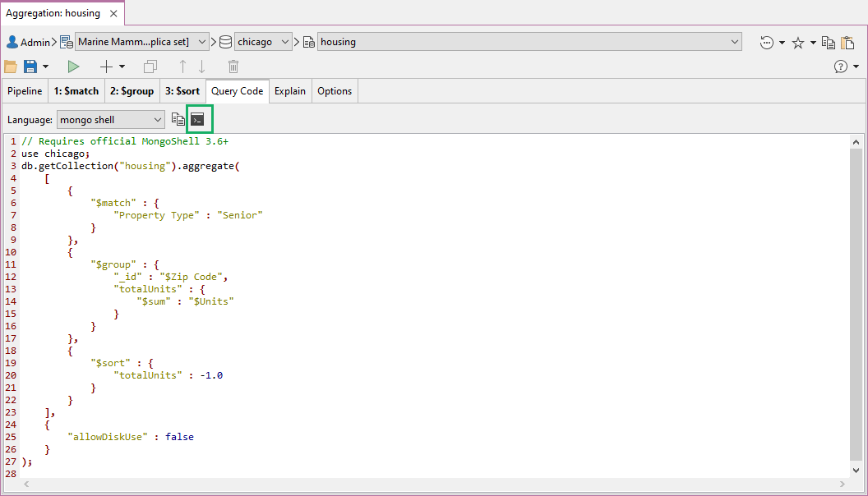Switch to the Explain tab
The height and width of the screenshot is (496, 868).
(x=290, y=91)
